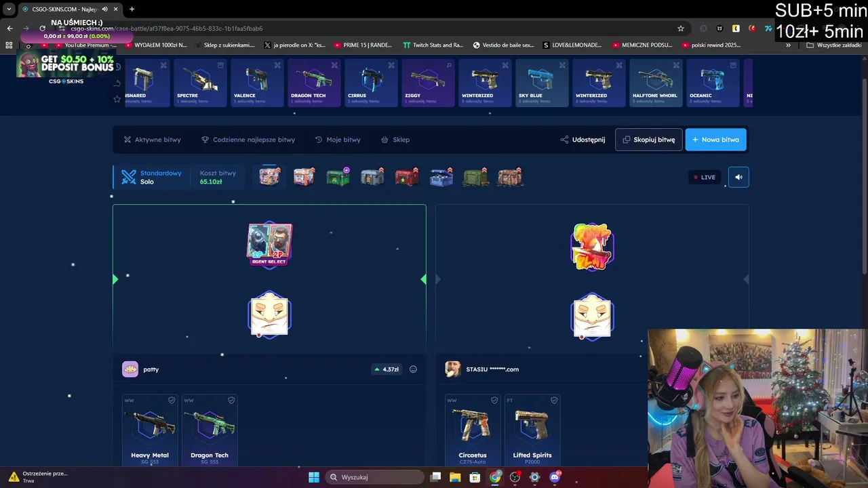Click the shield icon on Lifted Spirits card
The width and height of the screenshot is (868, 488).
click(x=554, y=401)
